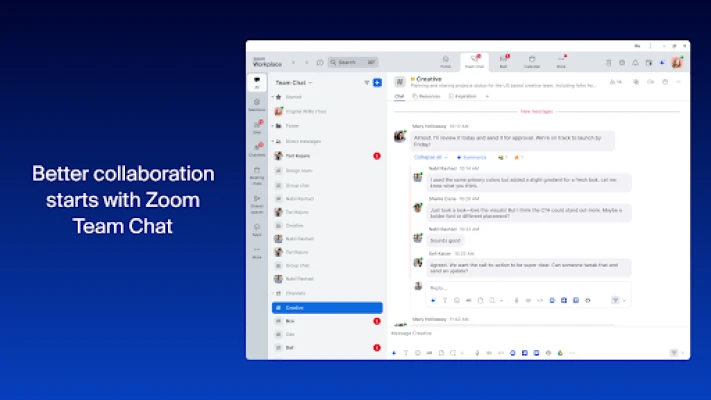Click the filter icon beside Team Chat
This screenshot has height=400, width=711.
click(366, 83)
